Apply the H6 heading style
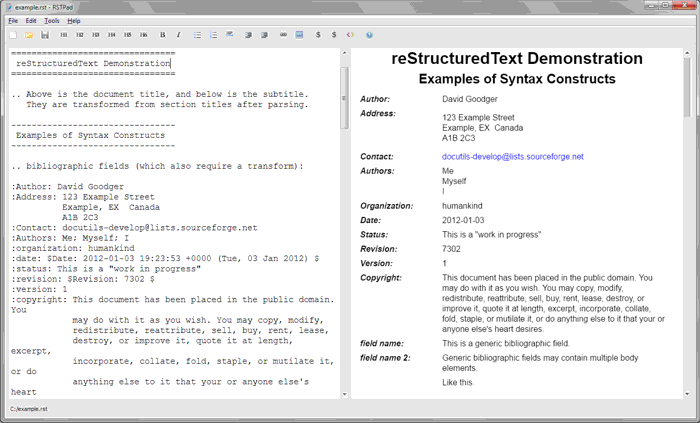Screen dimensions: 700x423 [144, 35]
